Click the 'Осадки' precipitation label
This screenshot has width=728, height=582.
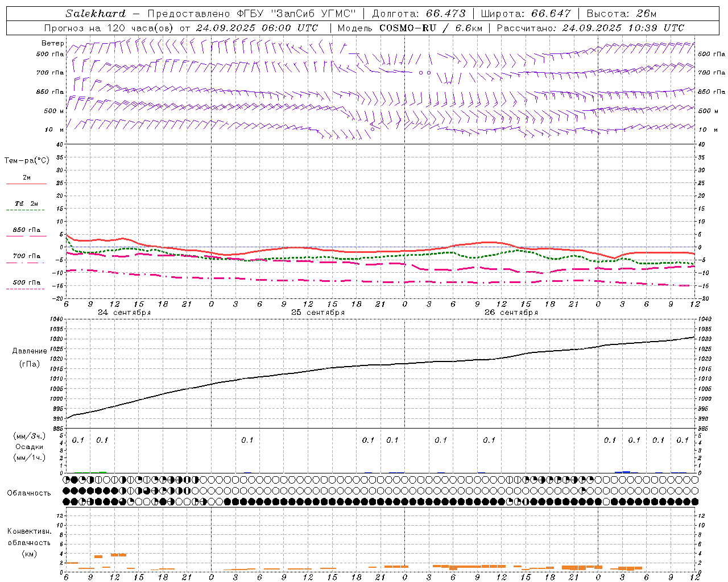click(30, 447)
